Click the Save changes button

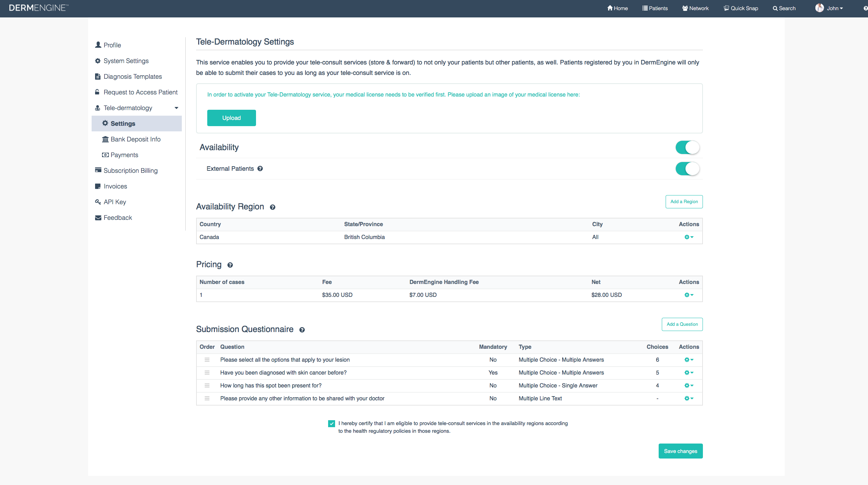(680, 451)
